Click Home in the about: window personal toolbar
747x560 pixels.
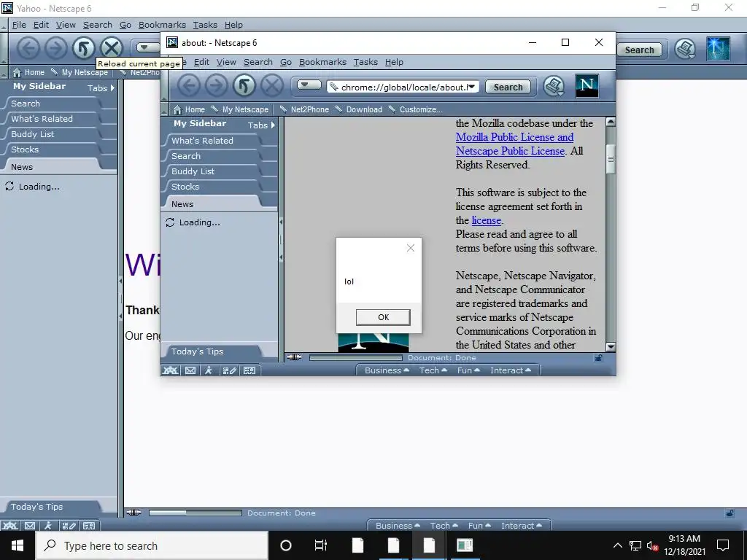189,109
